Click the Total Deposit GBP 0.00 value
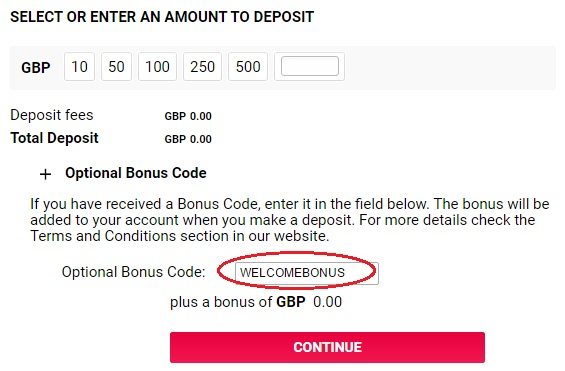Image resolution: width=565 pixels, height=371 pixels. 188,139
